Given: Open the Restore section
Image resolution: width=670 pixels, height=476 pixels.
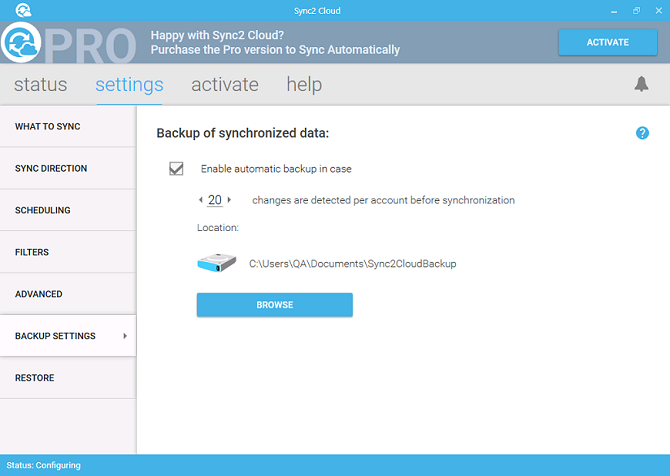Looking at the screenshot, I should pyautogui.click(x=68, y=378).
